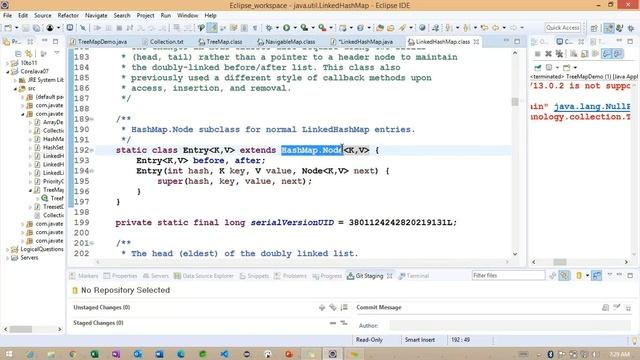
Task: Click the Save All toolbar icon
Action: coord(36,28)
